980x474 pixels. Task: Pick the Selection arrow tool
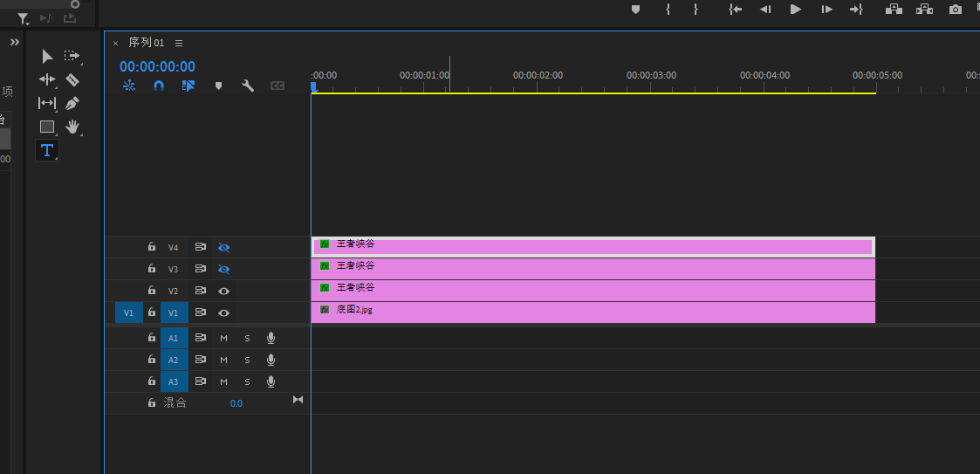coord(47,56)
